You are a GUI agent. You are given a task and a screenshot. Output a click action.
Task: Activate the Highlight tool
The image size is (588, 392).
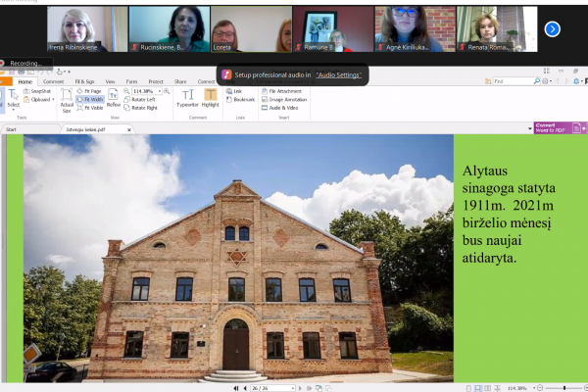pos(210,98)
